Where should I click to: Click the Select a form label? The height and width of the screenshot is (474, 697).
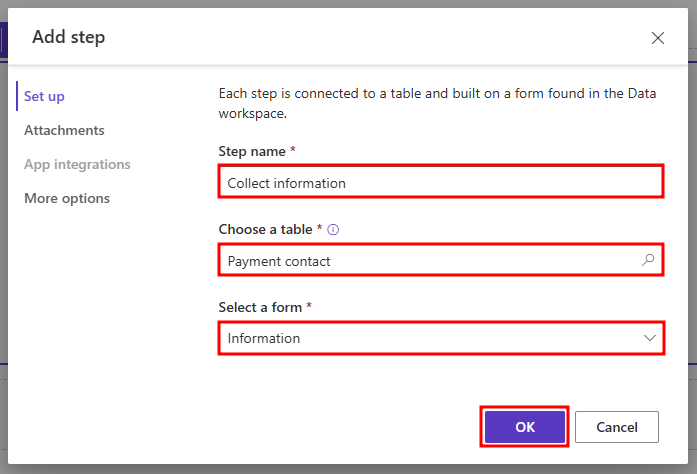(x=259, y=306)
